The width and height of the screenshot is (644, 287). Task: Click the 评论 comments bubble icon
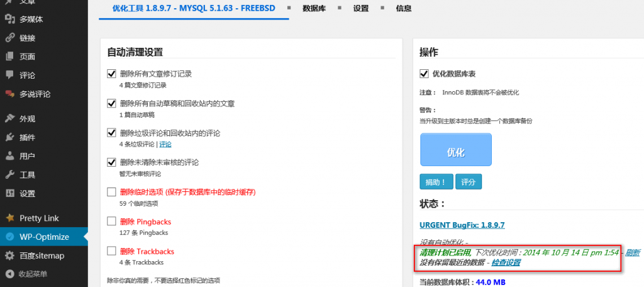point(9,75)
